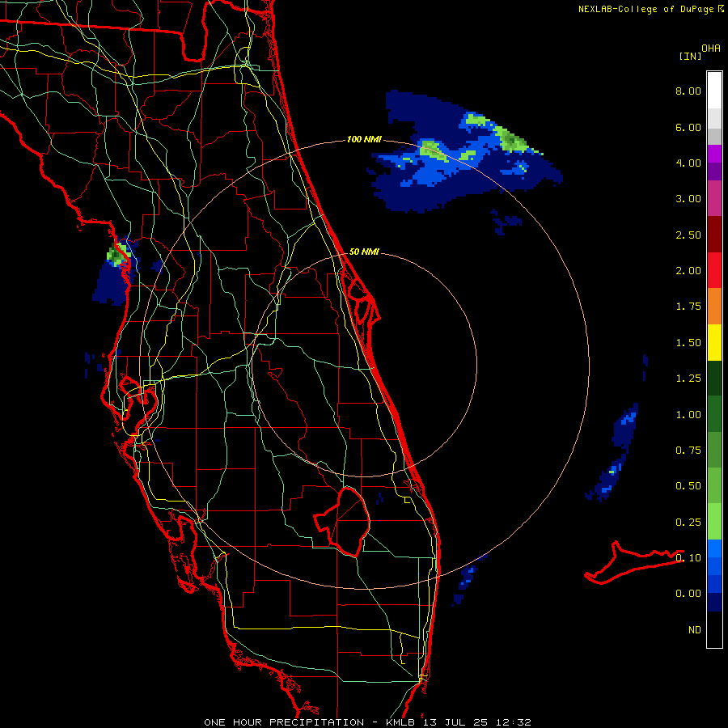The height and width of the screenshot is (728, 728).
Task: Click the 4.00 legend value
Action: coord(688,163)
